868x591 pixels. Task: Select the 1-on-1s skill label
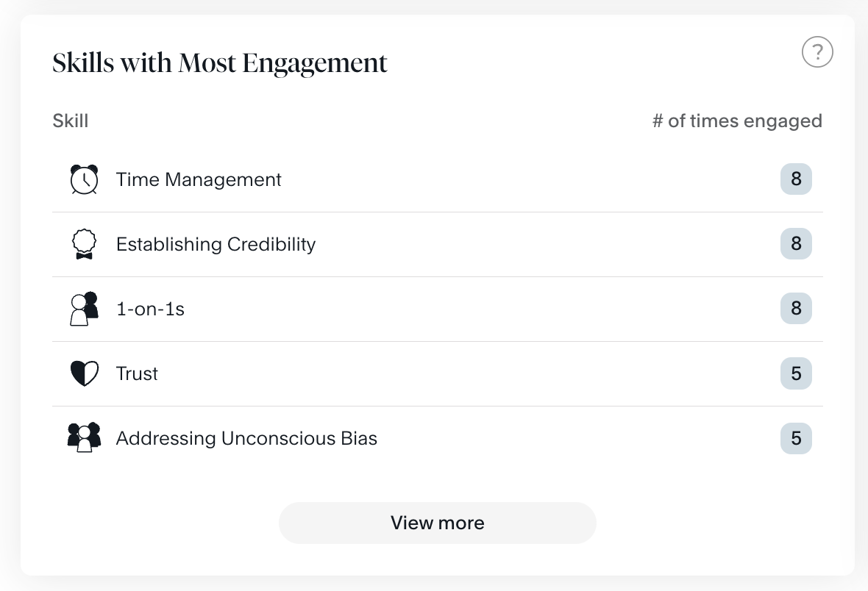click(150, 309)
